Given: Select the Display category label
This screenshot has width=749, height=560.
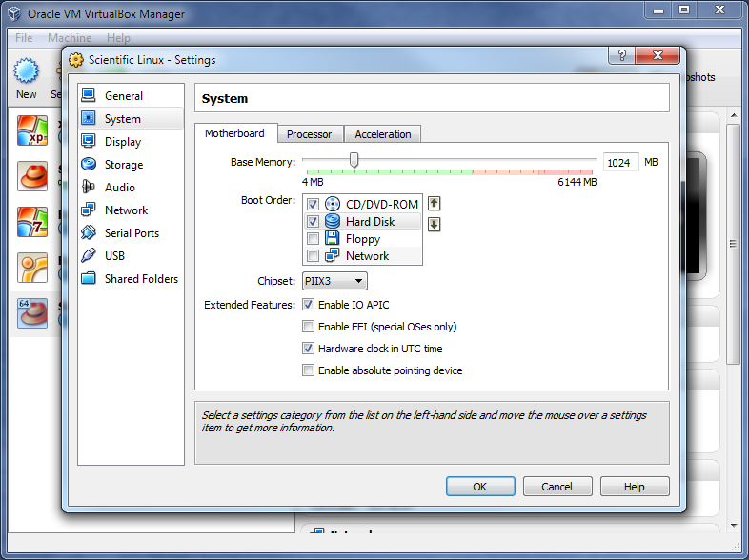Looking at the screenshot, I should pyautogui.click(x=123, y=142).
